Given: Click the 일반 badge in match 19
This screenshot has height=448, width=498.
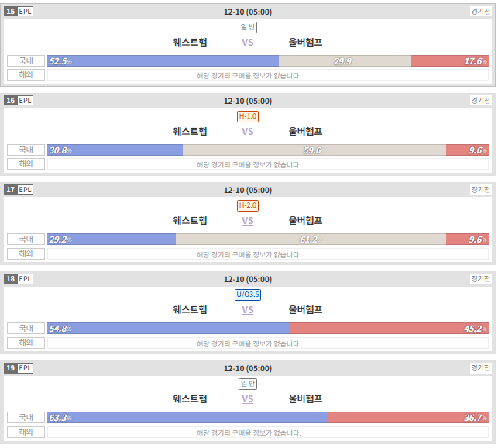Looking at the screenshot, I should click(x=248, y=384).
